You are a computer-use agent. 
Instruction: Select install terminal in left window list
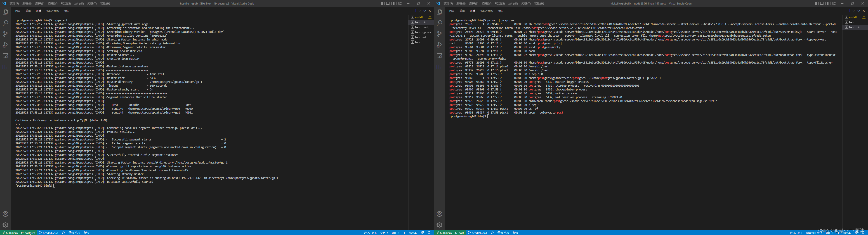pyautogui.click(x=421, y=17)
